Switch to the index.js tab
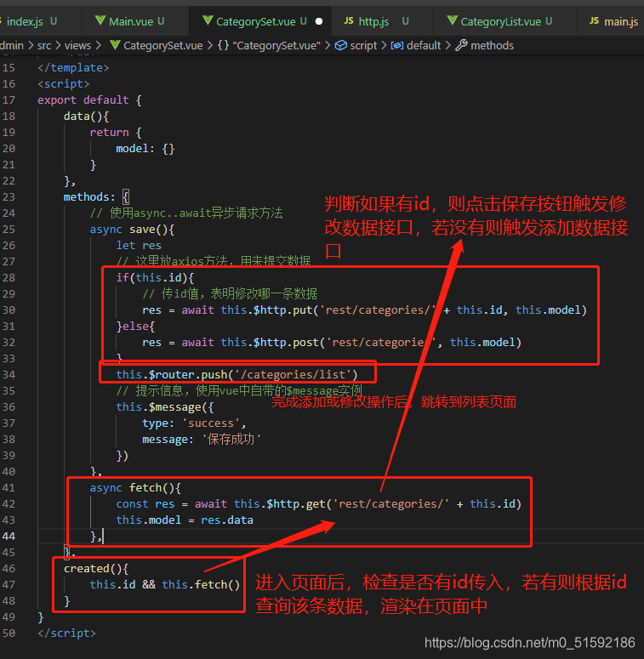 (31, 21)
